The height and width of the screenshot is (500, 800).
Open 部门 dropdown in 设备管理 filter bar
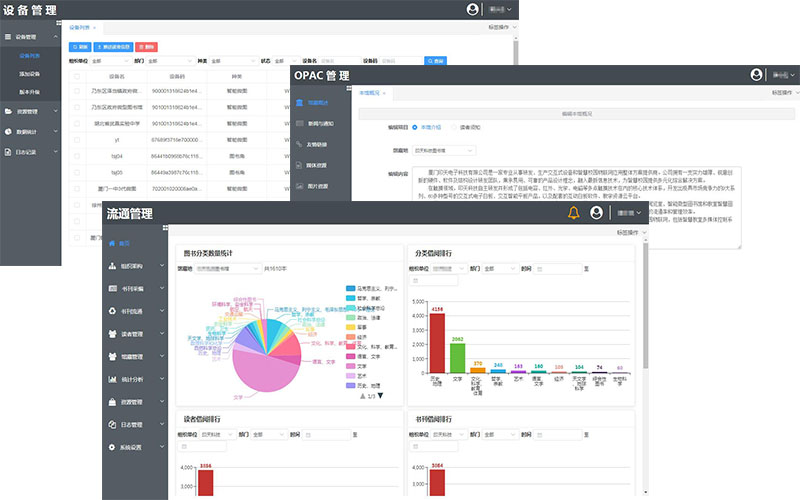coord(170,61)
